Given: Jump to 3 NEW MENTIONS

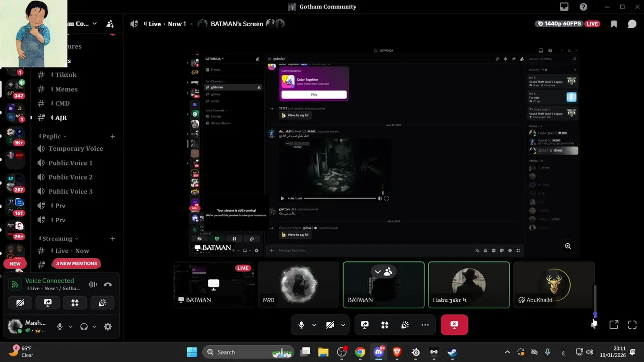Looking at the screenshot, I should [x=76, y=263].
